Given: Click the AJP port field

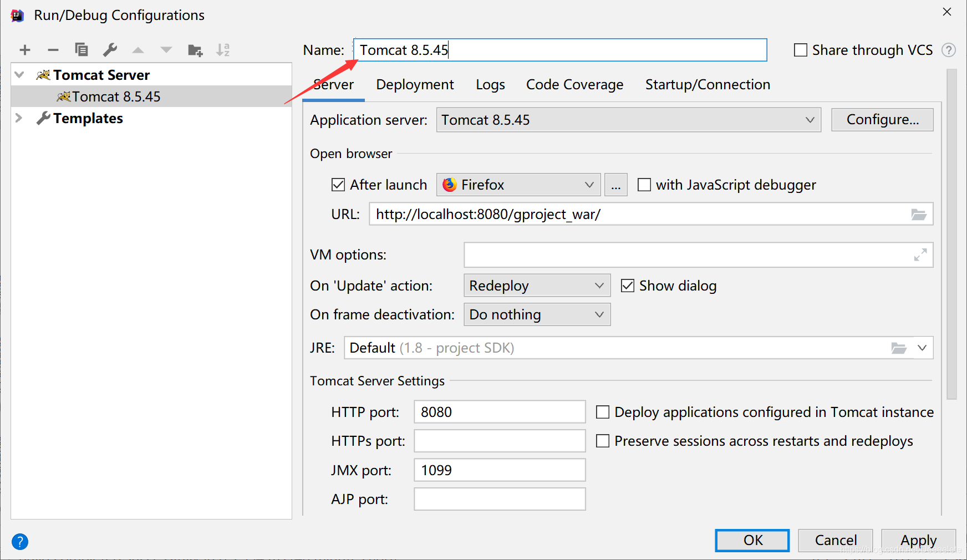Looking at the screenshot, I should pos(500,499).
